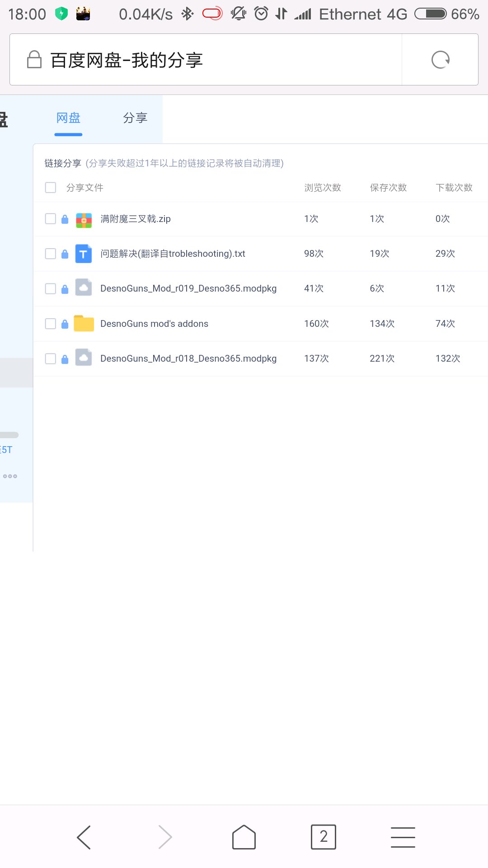
Task: Click 98次 view count of txt file
Action: pyautogui.click(x=314, y=254)
